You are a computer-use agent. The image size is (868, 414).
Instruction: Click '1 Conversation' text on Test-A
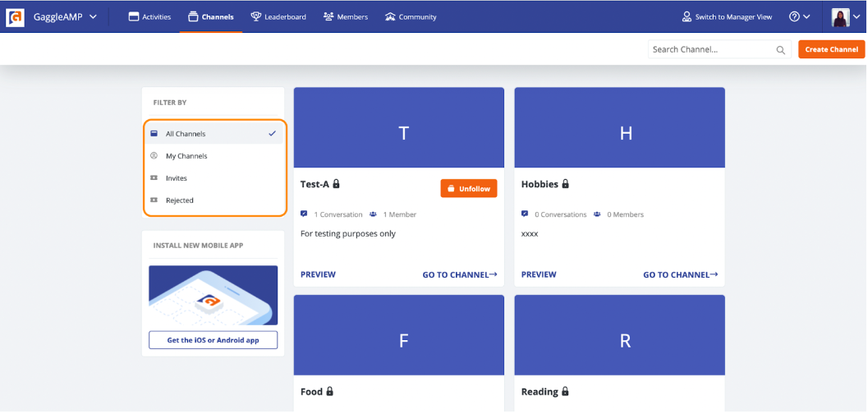click(x=338, y=214)
